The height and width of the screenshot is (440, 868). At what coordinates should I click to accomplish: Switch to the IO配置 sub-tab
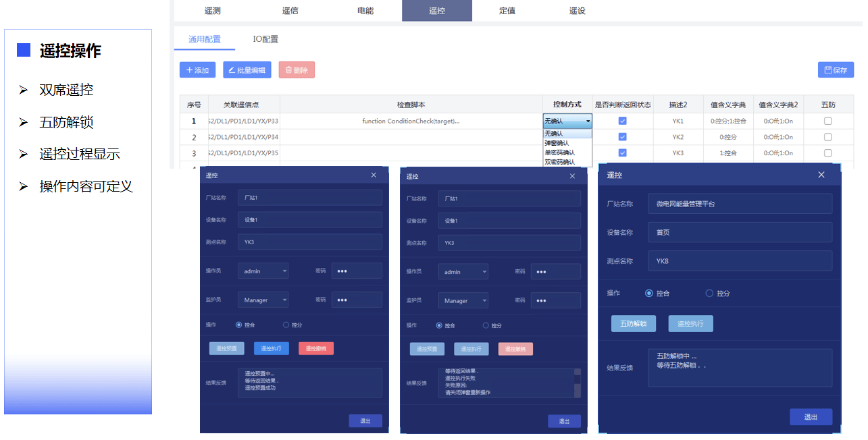(265, 39)
